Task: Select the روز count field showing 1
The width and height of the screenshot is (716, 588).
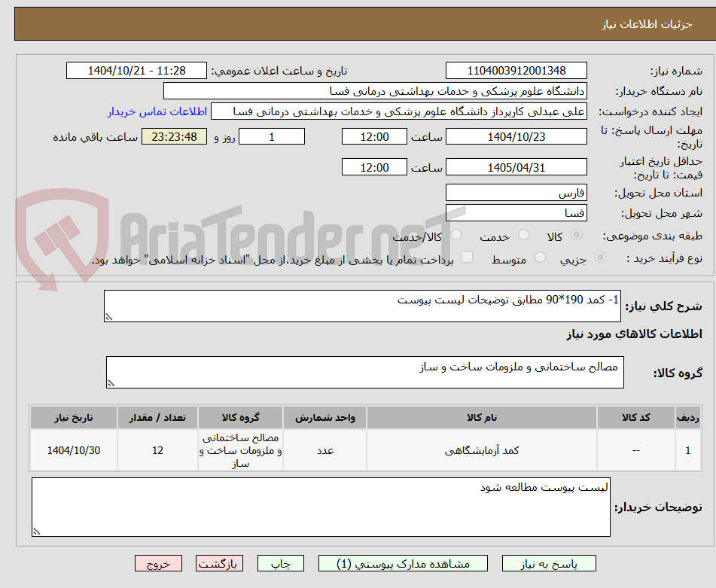Action: (x=271, y=136)
